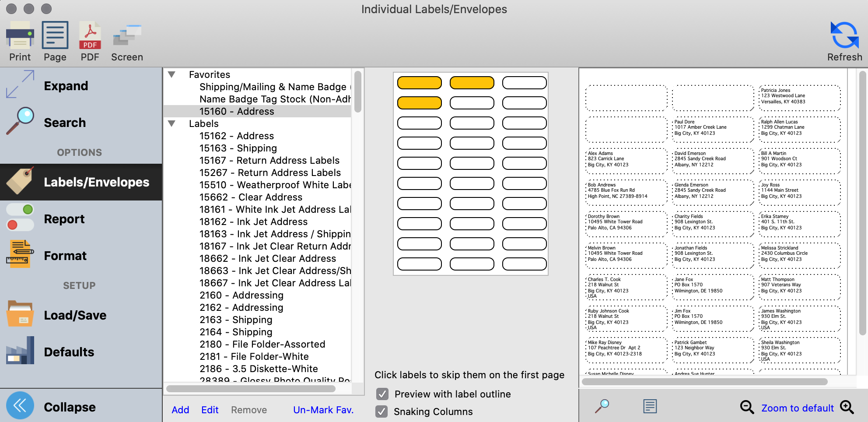Open the Load/Save folder icon
868x422 pixels.
coord(20,313)
